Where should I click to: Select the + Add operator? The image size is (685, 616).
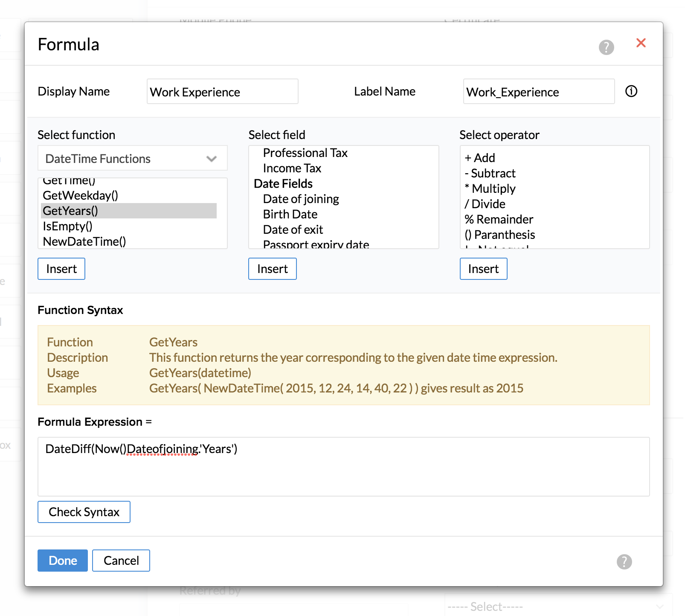(x=480, y=158)
